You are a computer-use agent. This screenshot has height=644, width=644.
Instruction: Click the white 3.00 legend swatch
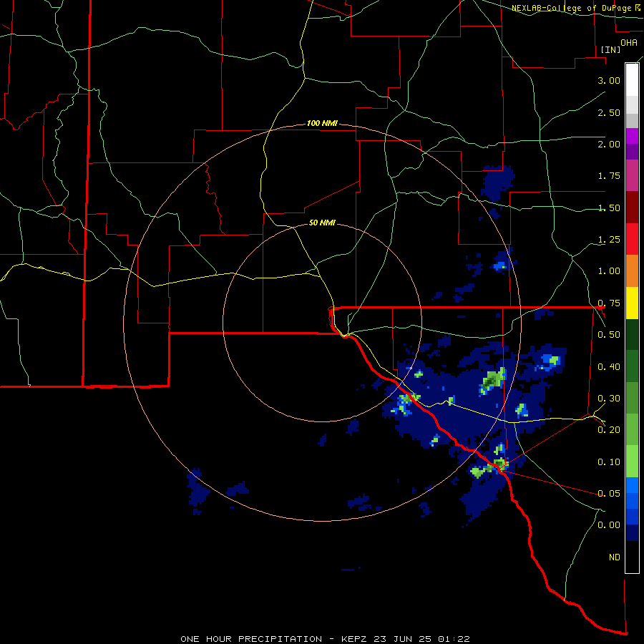pyautogui.click(x=632, y=79)
